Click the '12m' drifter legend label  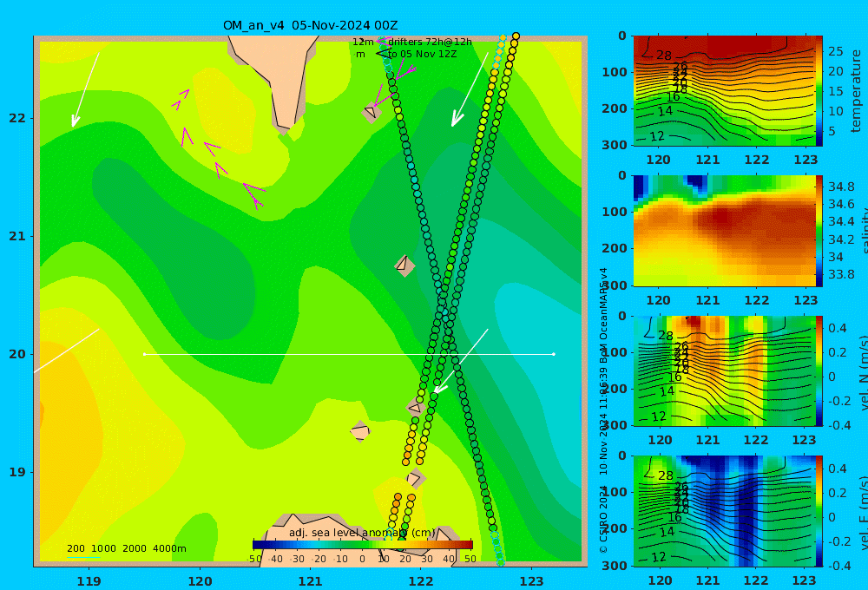(x=363, y=42)
